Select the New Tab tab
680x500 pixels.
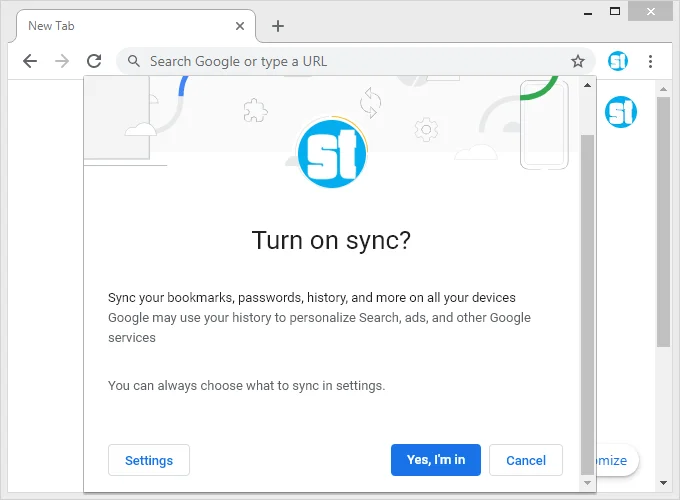[135, 26]
